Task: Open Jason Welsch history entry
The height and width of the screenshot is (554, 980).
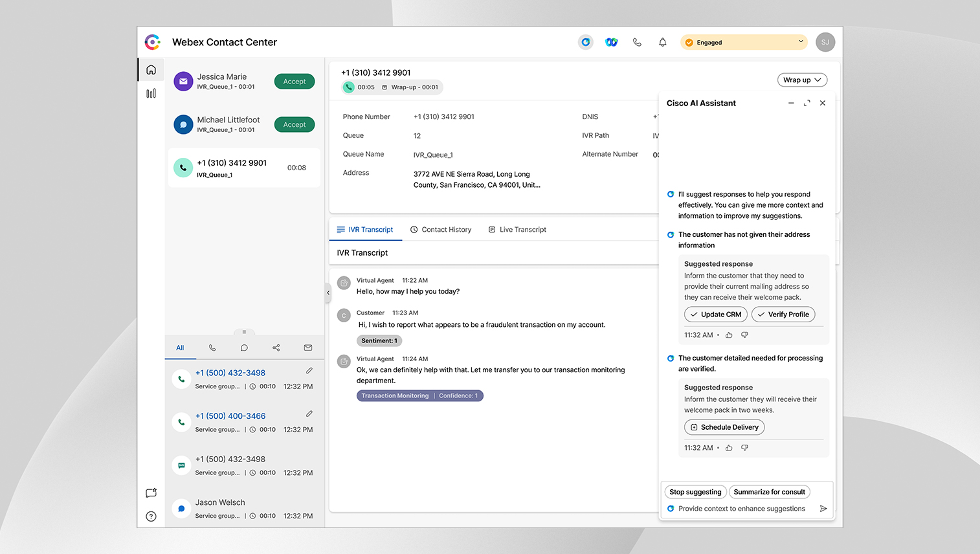Action: [244, 509]
